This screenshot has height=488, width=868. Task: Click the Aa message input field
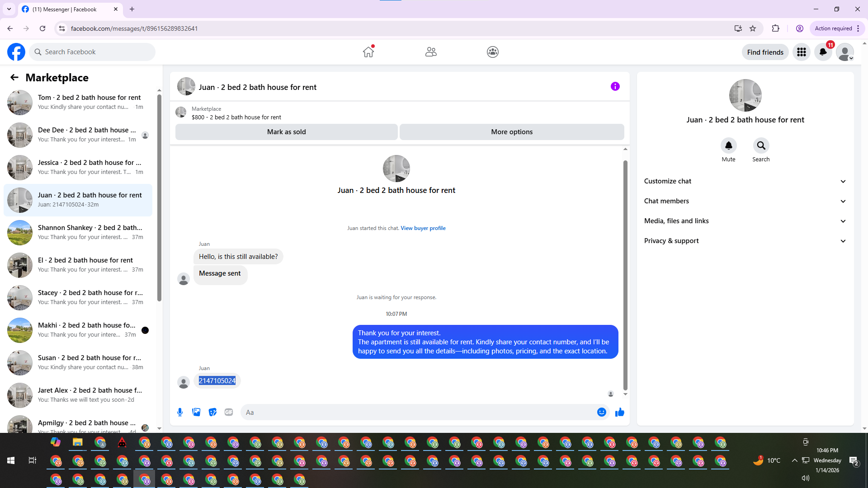416,412
